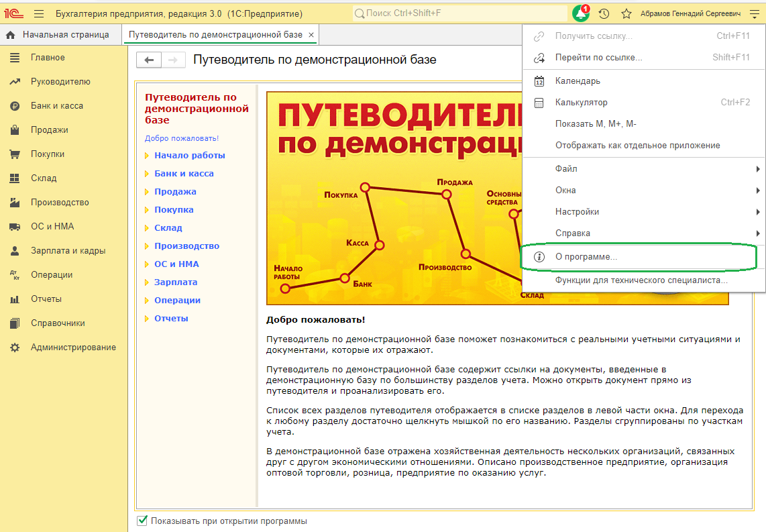Click the Склад boxes icon
The height and width of the screenshot is (532, 766).
[15, 178]
